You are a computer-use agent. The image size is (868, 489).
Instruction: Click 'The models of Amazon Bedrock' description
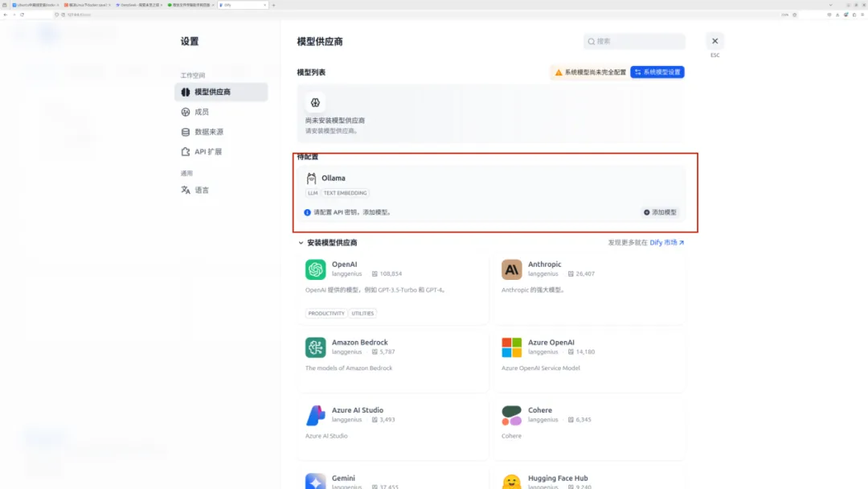click(x=348, y=368)
